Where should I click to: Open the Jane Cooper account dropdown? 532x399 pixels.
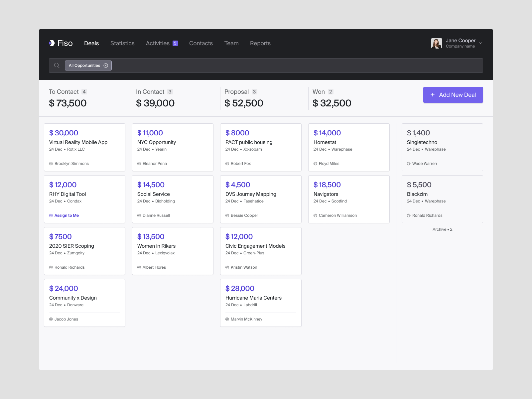click(x=480, y=43)
